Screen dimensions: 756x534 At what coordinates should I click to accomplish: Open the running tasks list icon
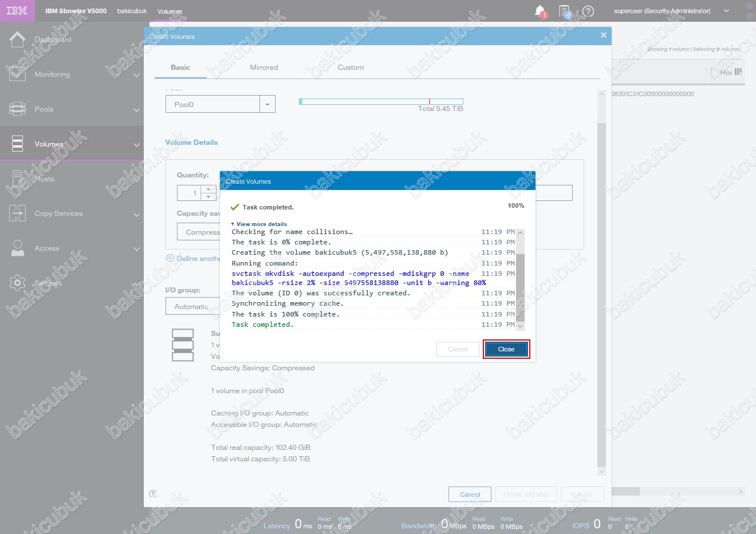[x=564, y=11]
